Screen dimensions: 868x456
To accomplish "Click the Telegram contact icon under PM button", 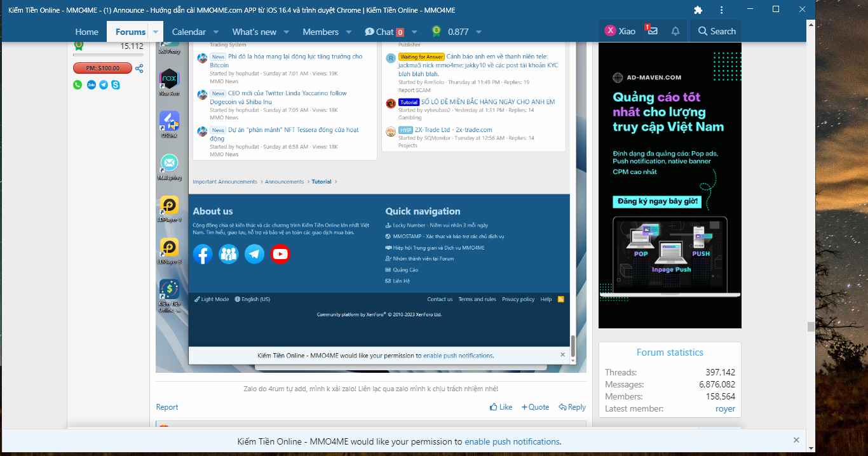I will click(103, 84).
